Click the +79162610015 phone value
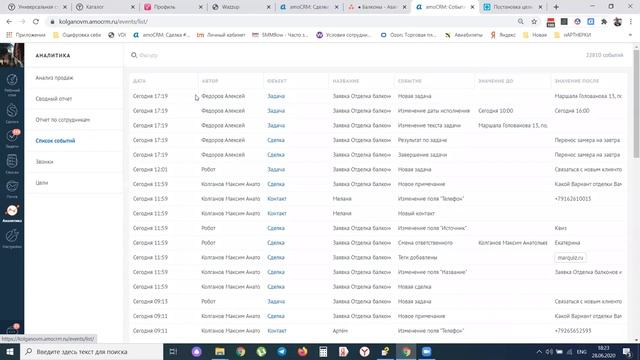 tap(573, 199)
